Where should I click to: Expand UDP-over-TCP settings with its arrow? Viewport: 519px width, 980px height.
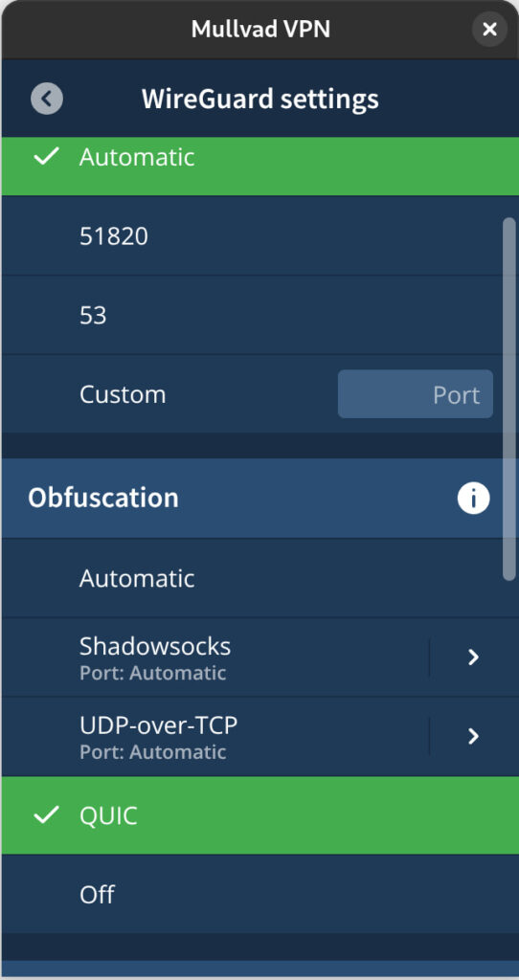(473, 736)
